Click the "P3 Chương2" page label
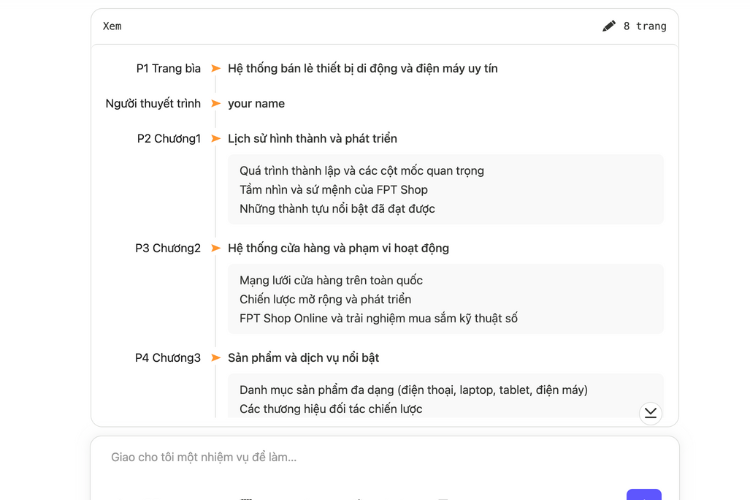The image size is (750, 500). (168, 248)
